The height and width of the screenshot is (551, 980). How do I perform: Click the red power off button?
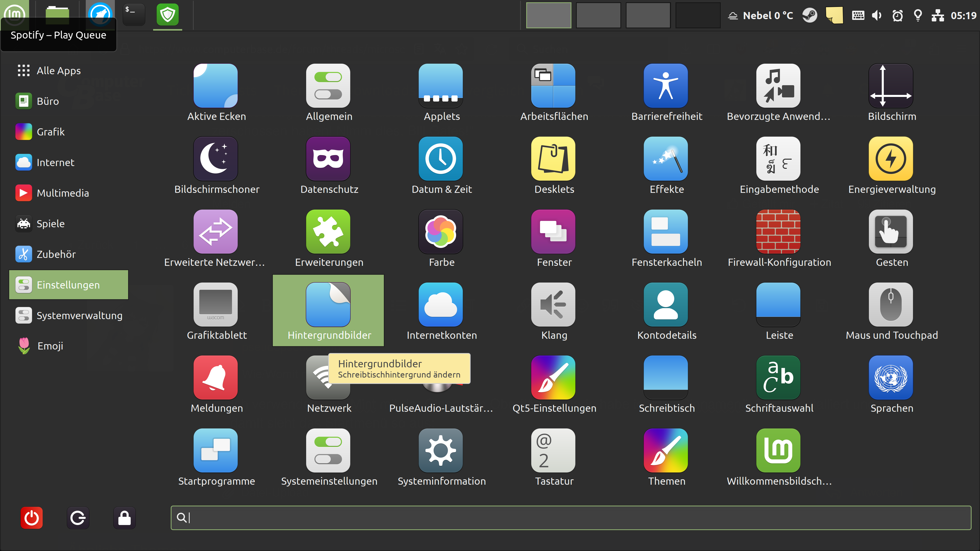point(31,518)
